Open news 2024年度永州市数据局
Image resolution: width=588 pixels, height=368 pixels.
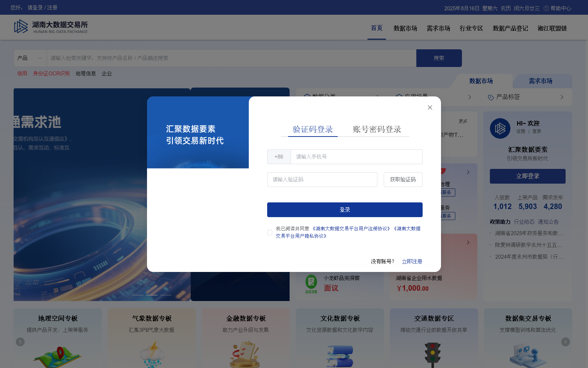click(x=529, y=257)
